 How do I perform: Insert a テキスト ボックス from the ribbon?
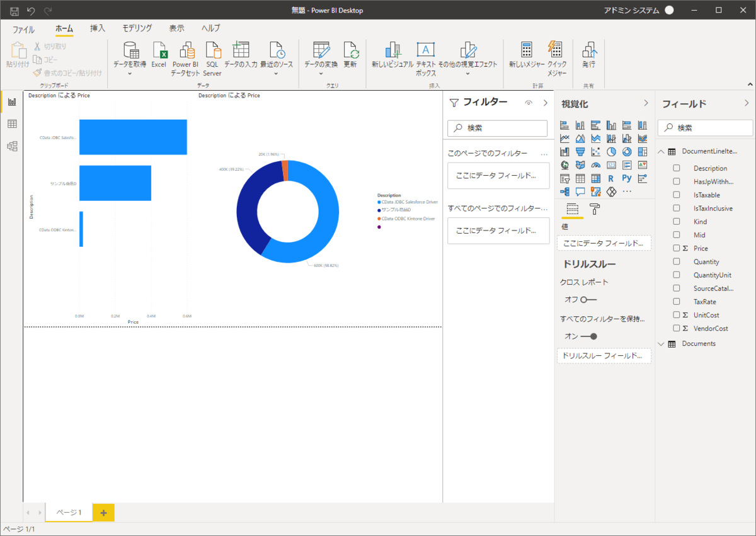pos(426,52)
